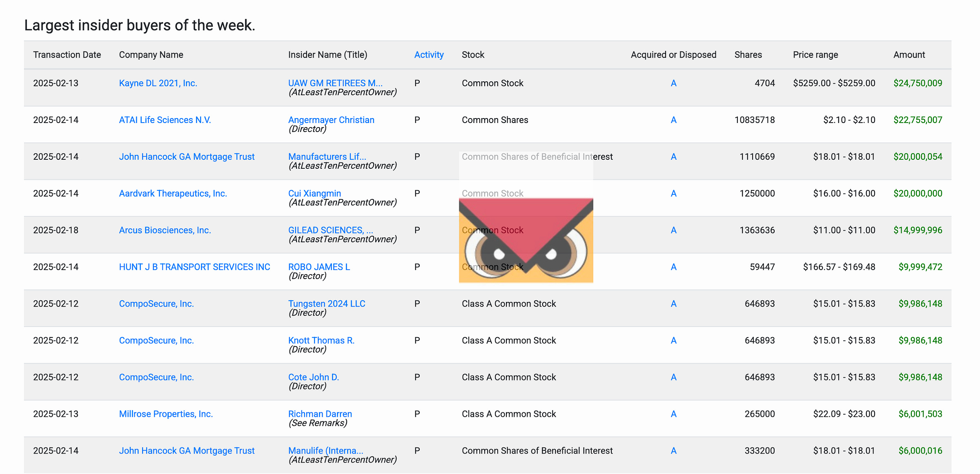This screenshot has width=980, height=474.
Task: Click insider Cui Xiangmin
Action: point(314,194)
